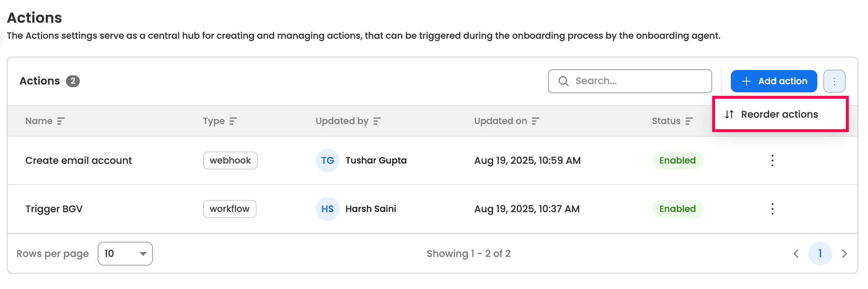Click the Create email account action name
868x289 pixels.
pyautogui.click(x=79, y=161)
